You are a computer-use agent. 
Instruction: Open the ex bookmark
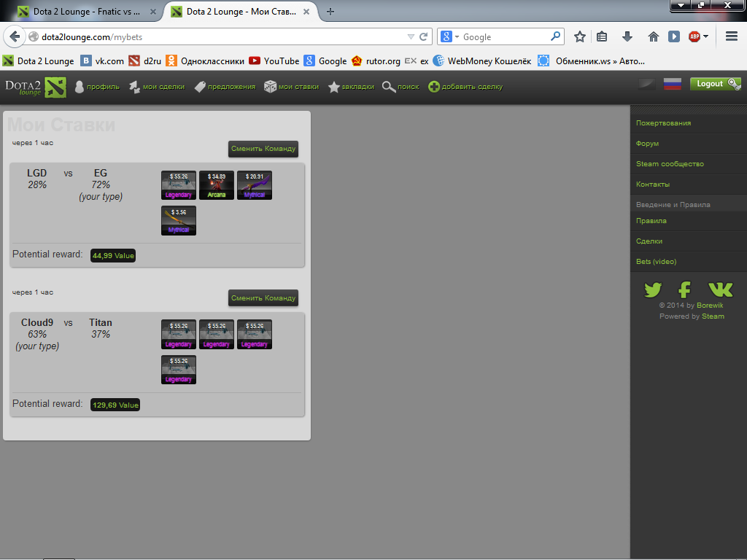coord(417,61)
